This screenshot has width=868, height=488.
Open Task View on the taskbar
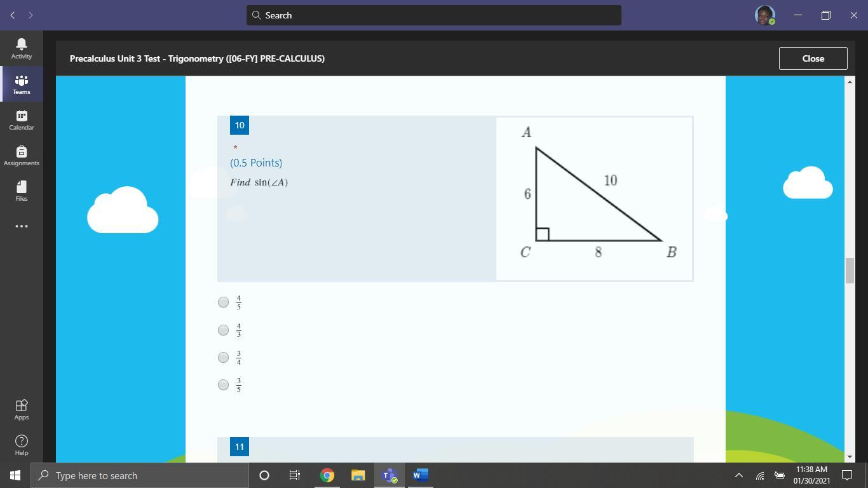pyautogui.click(x=295, y=475)
